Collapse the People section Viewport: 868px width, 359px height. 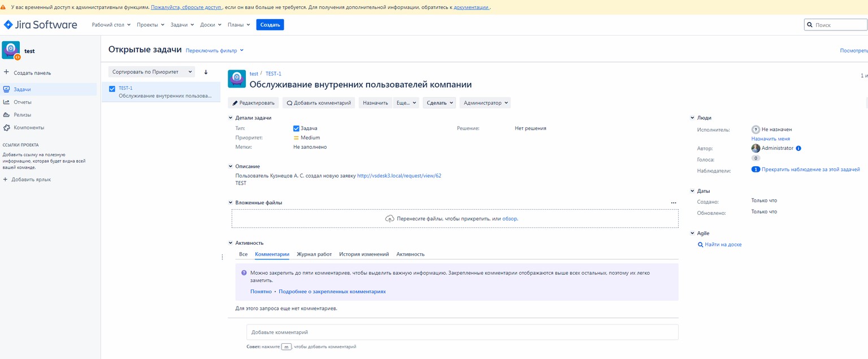click(692, 118)
